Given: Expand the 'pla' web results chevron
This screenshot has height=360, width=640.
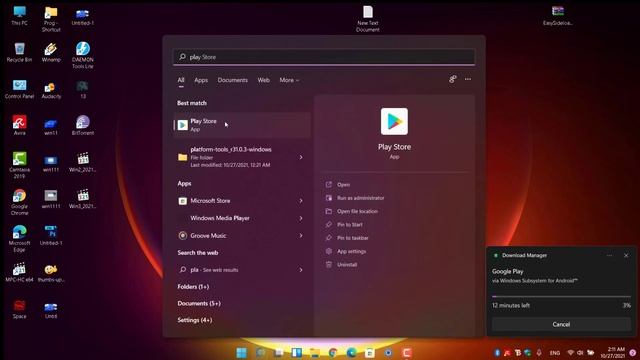Looking at the screenshot, I should (301, 270).
